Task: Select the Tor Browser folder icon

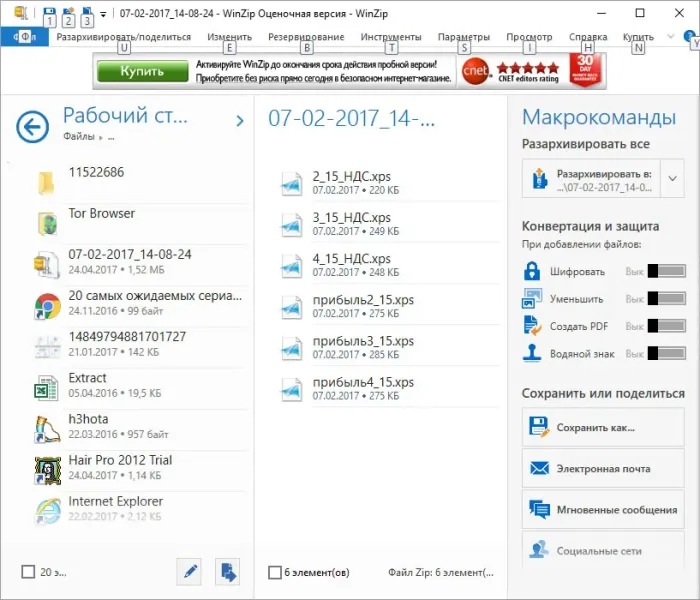Action: click(x=47, y=224)
